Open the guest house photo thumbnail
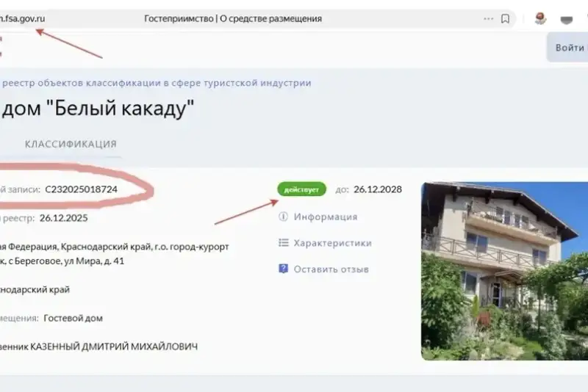The width and height of the screenshot is (588, 392). click(504, 271)
